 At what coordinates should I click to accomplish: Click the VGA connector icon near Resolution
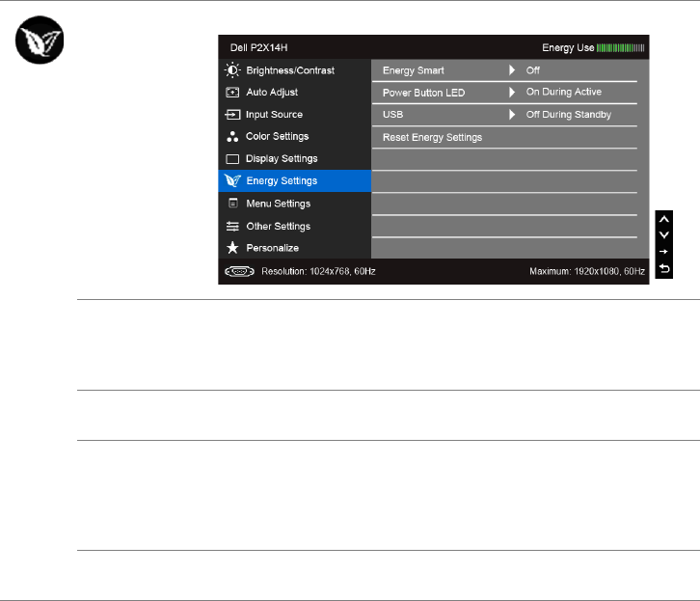click(x=239, y=271)
